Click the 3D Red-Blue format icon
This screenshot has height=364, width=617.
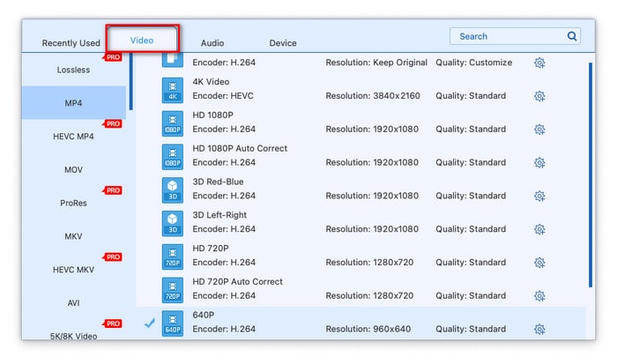173,189
